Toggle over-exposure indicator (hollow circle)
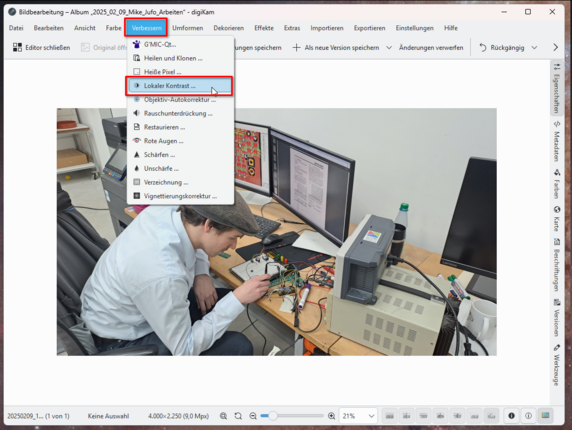Viewport: 572px width, 430px height. point(528,416)
